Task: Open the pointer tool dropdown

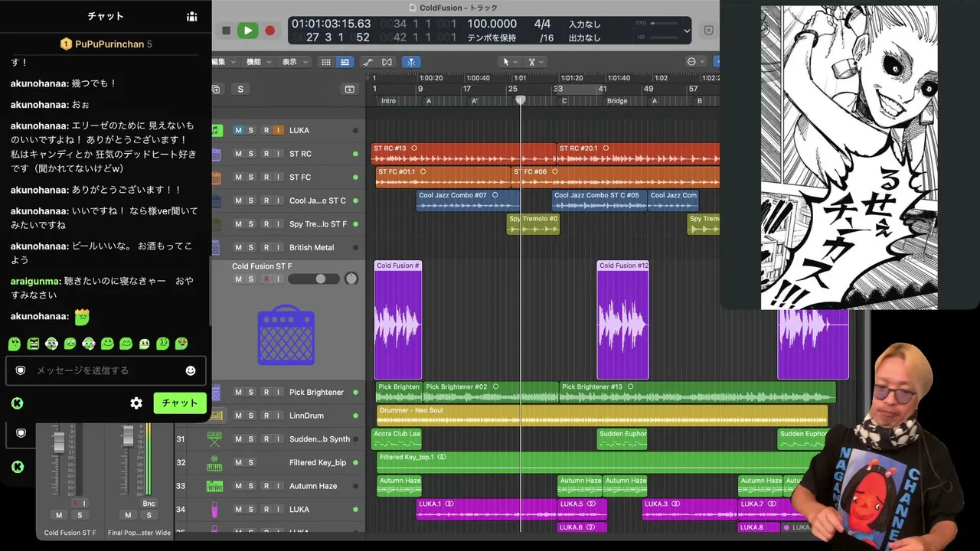Action: 508,62
